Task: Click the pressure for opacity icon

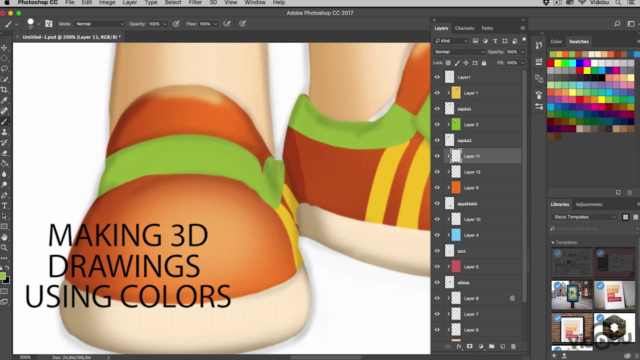Action: pyautogui.click(x=176, y=24)
